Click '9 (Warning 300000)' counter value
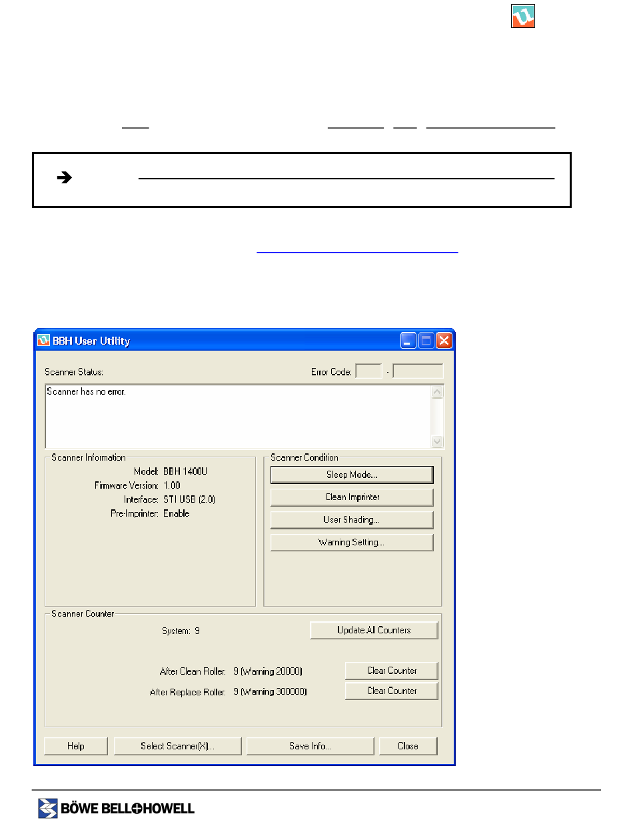This screenshot has width=633, height=840. click(x=271, y=692)
